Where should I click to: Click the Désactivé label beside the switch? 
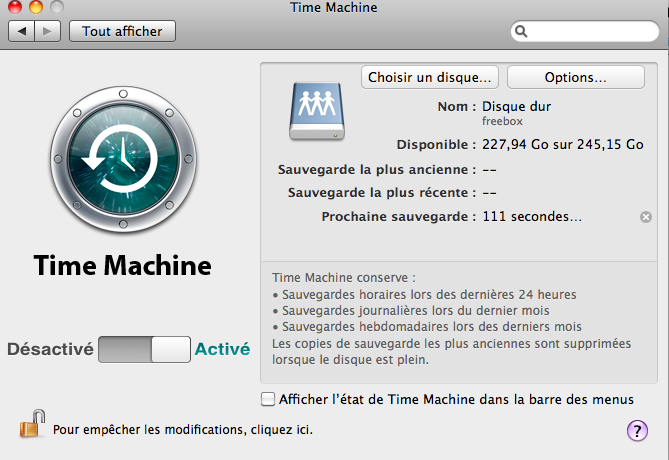(x=50, y=349)
